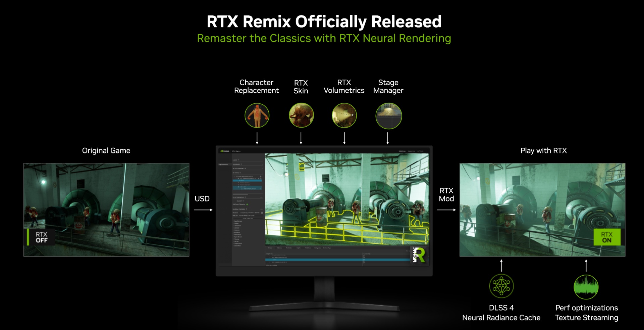Click the USD label beside Original Game
This screenshot has height=330, width=644.
202,199
